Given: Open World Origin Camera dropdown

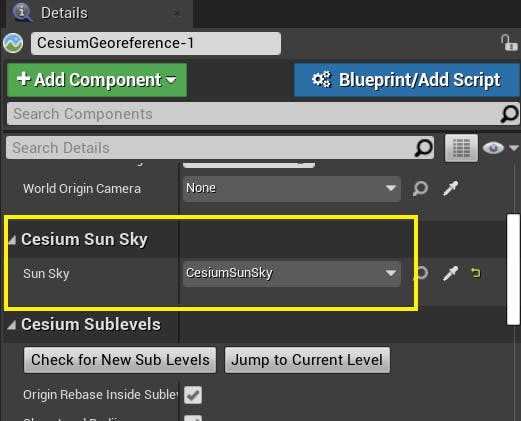Looking at the screenshot, I should [x=292, y=189].
